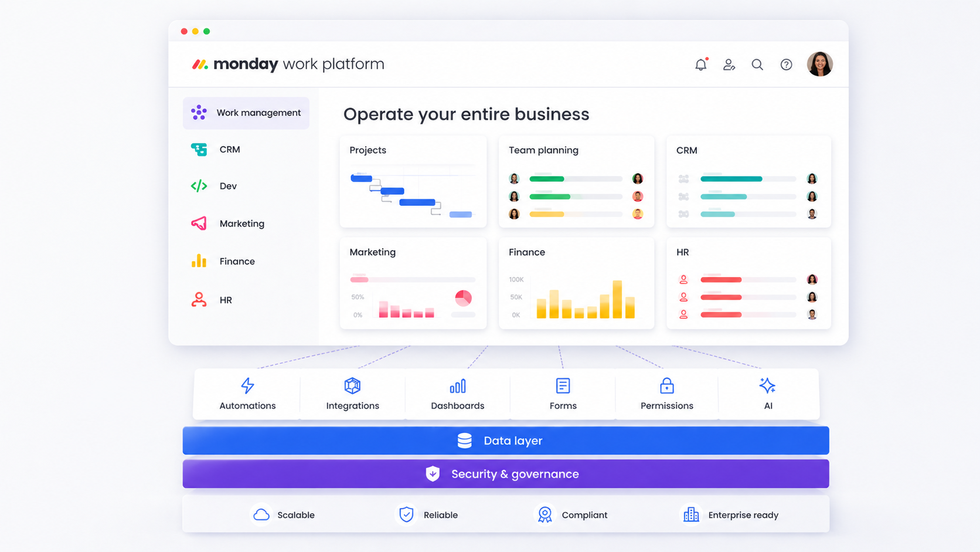
Task: Click the Dashboards bar chart icon
Action: (457, 386)
